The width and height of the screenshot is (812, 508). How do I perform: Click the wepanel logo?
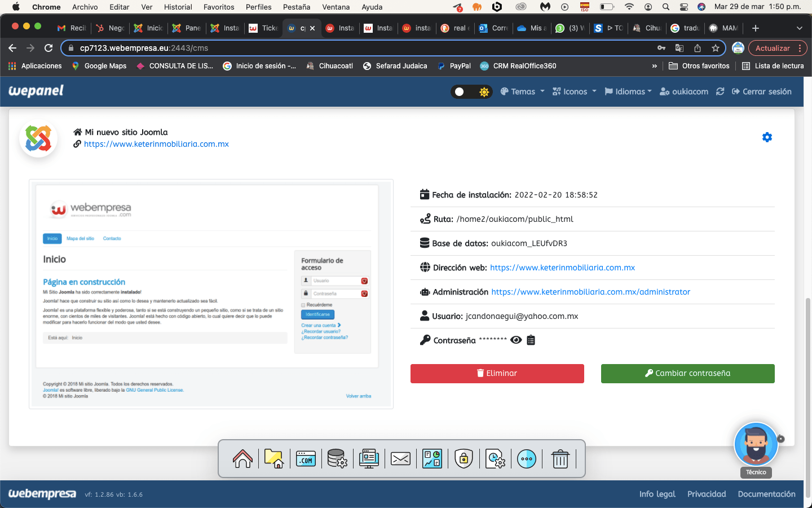[36, 91]
